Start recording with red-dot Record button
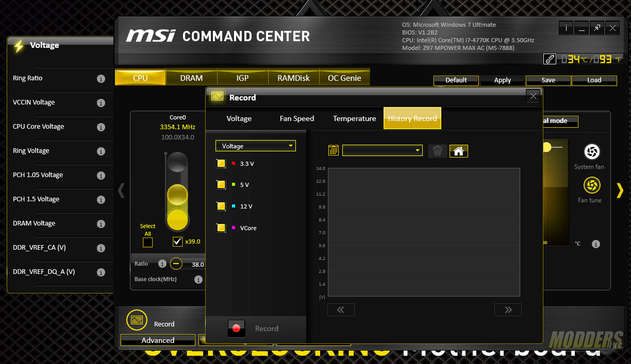 coord(236,328)
